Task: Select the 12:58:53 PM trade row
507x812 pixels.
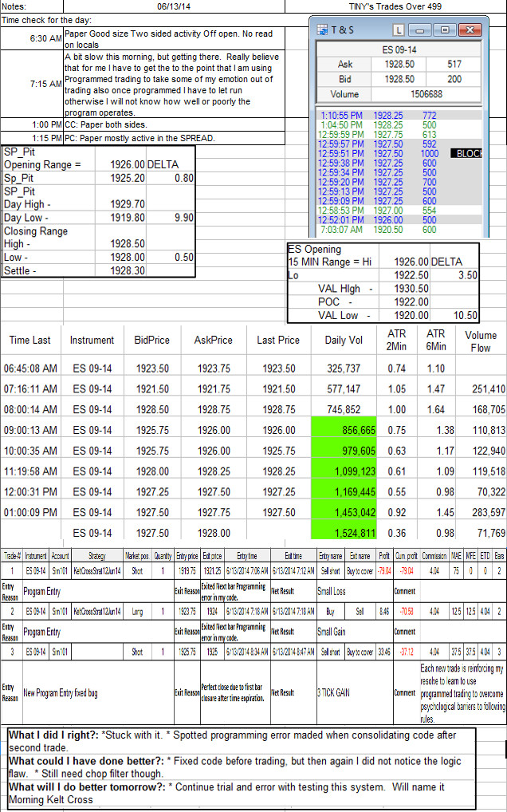Action: (x=399, y=211)
